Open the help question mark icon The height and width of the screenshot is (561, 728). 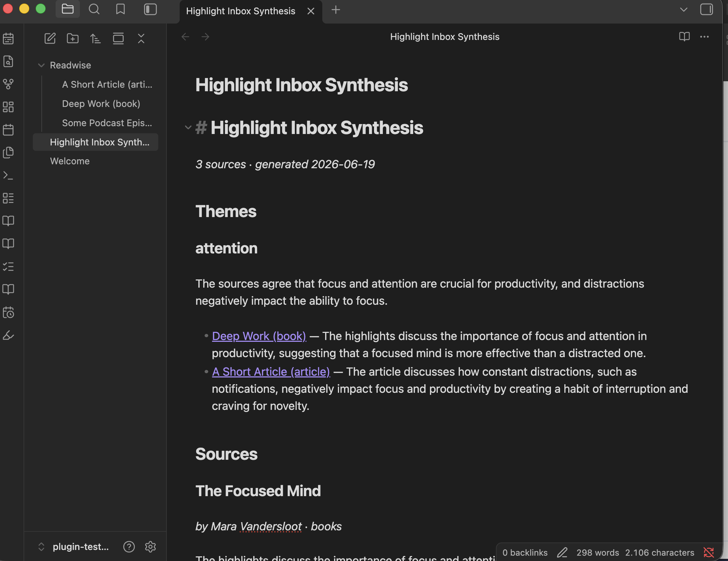129,546
